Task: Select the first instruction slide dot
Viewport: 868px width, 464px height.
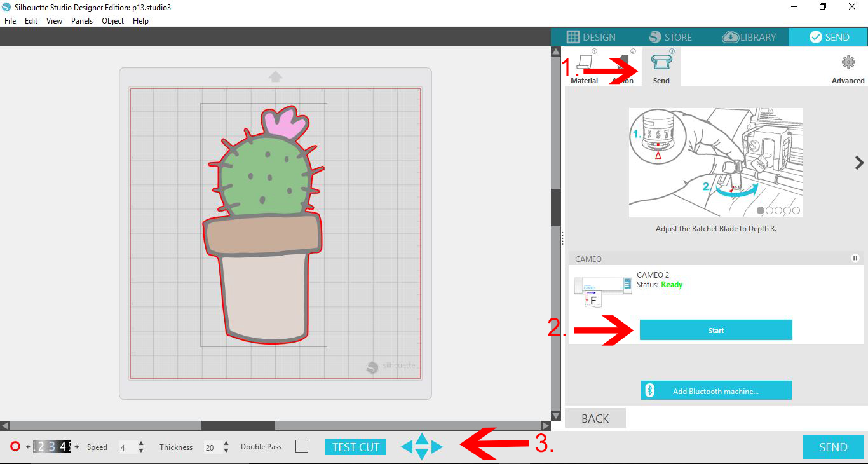Action: click(x=761, y=210)
